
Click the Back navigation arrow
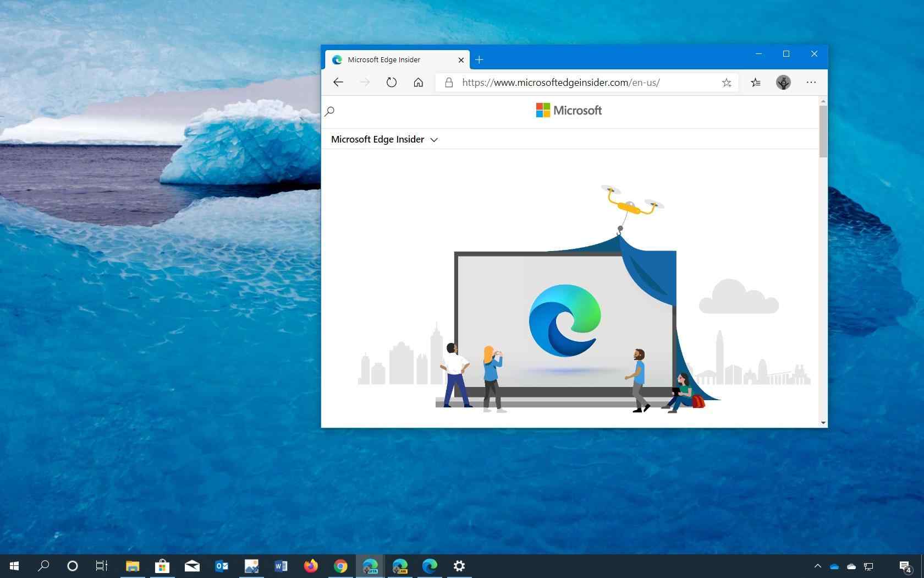(338, 82)
